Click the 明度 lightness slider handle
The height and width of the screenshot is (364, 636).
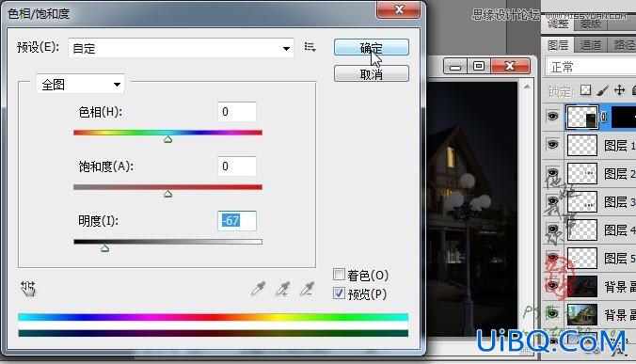tap(105, 248)
